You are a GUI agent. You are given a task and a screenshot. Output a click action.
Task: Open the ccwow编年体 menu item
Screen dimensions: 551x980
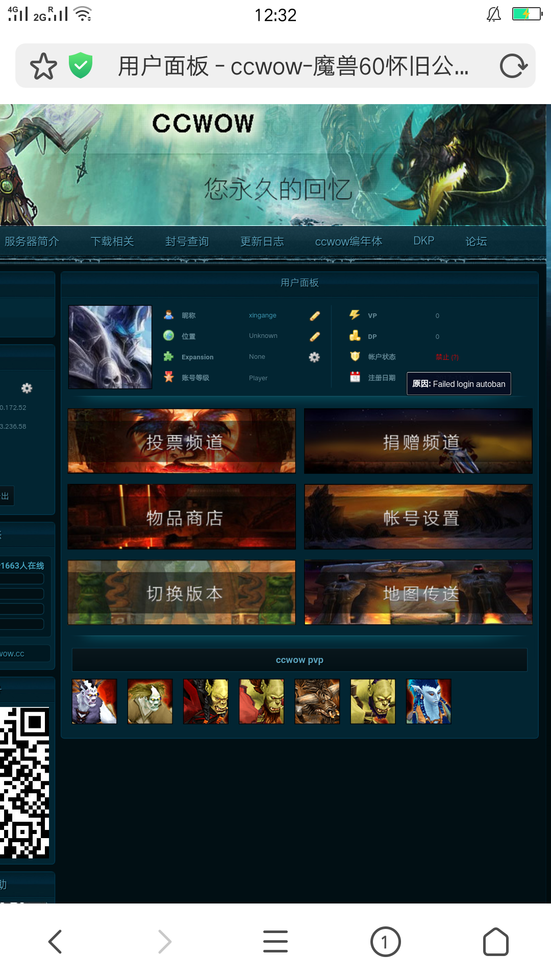pyautogui.click(x=348, y=241)
